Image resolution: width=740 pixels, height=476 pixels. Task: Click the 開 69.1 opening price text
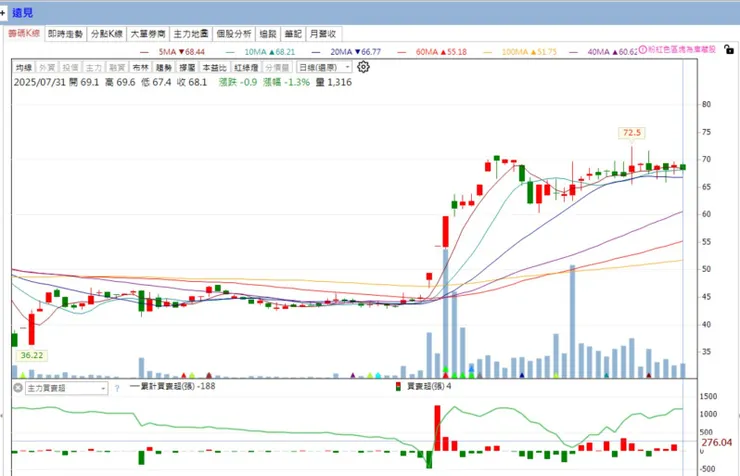point(84,82)
